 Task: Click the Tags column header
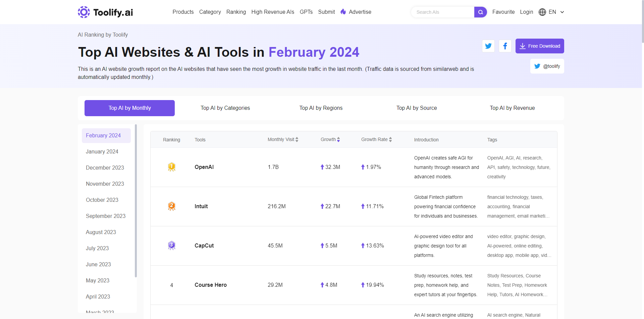pyautogui.click(x=492, y=140)
